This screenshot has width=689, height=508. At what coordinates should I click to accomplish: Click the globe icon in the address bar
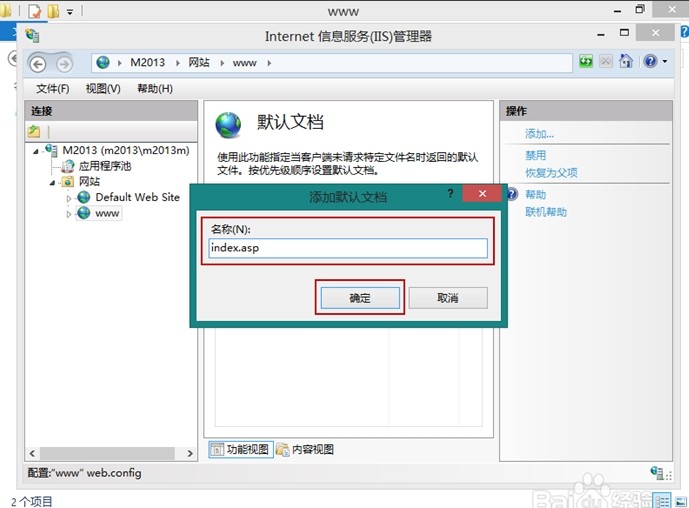point(103,62)
